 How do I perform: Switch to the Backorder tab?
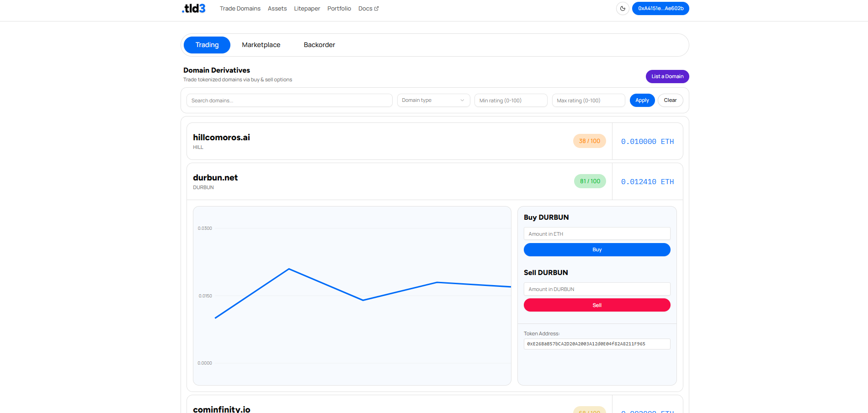pyautogui.click(x=319, y=45)
